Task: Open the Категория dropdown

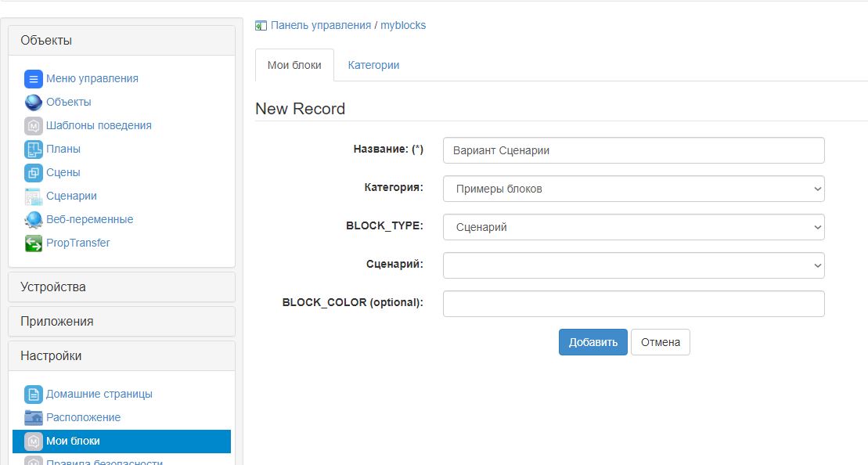Action: (633, 189)
